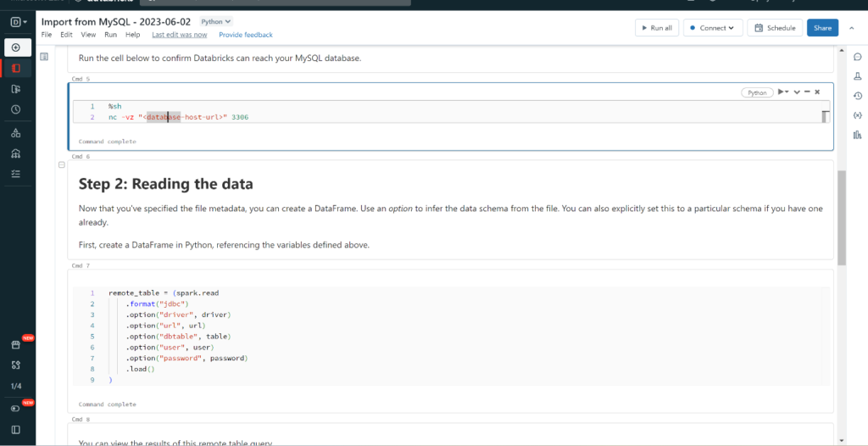868x446 pixels.
Task: Collapse the Step 2 heading cell
Action: (x=61, y=164)
